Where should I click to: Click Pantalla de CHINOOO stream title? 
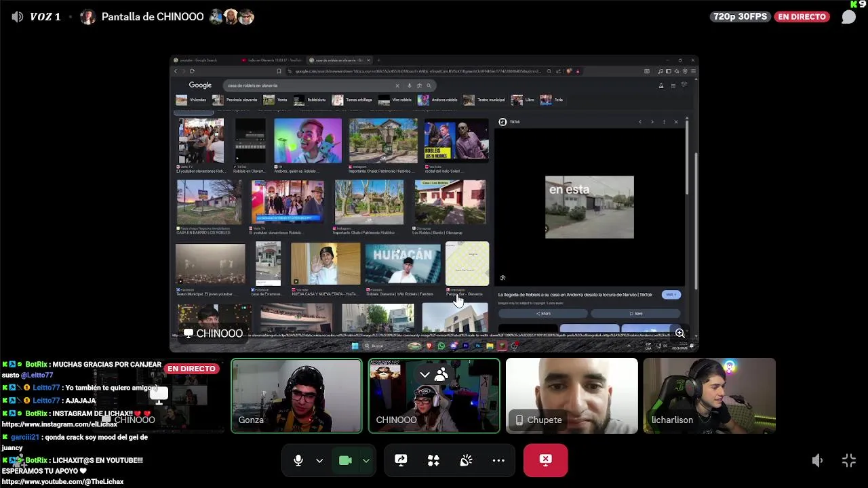[153, 17]
